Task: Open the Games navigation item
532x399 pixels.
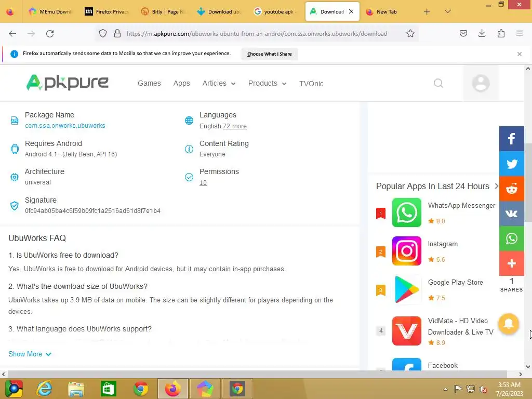Action: (x=149, y=84)
